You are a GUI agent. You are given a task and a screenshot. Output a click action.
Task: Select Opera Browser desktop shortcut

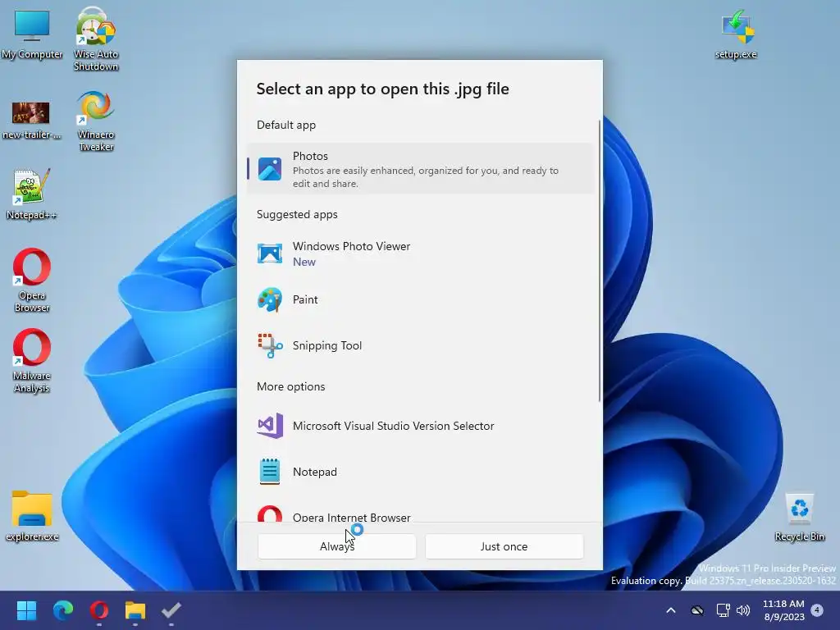[32, 281]
